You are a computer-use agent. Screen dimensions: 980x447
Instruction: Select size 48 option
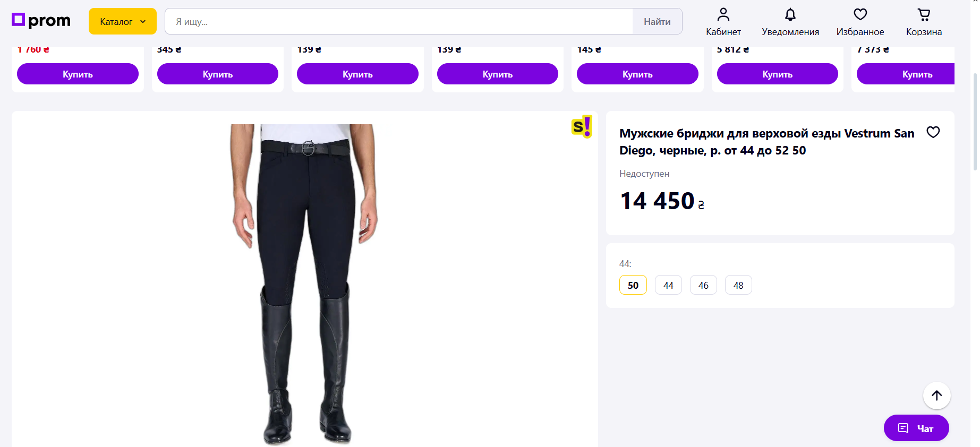(738, 285)
